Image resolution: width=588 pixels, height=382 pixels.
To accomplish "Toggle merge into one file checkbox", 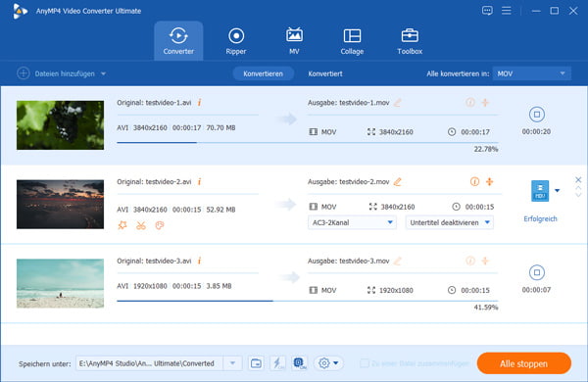I will coord(365,363).
